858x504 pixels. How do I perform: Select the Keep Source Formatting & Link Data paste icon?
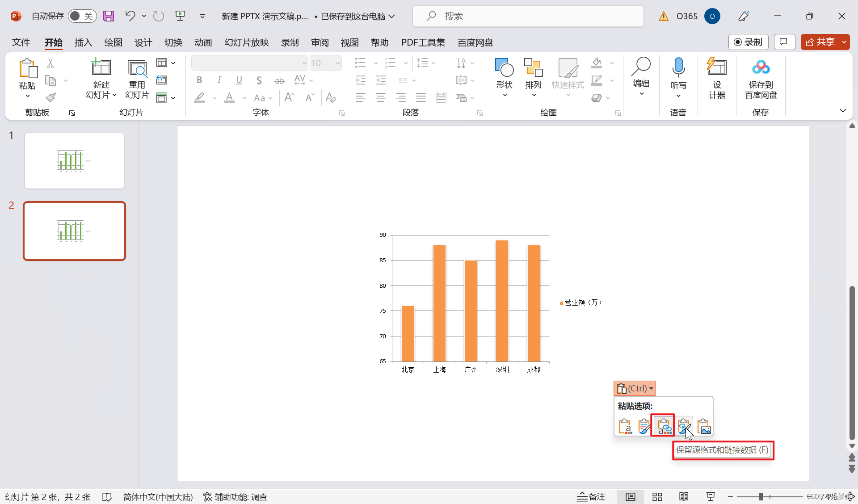664,426
